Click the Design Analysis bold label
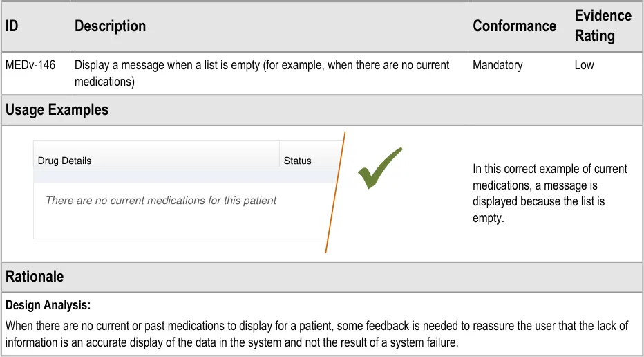Viewport: 644px width, 357px height. point(48,305)
